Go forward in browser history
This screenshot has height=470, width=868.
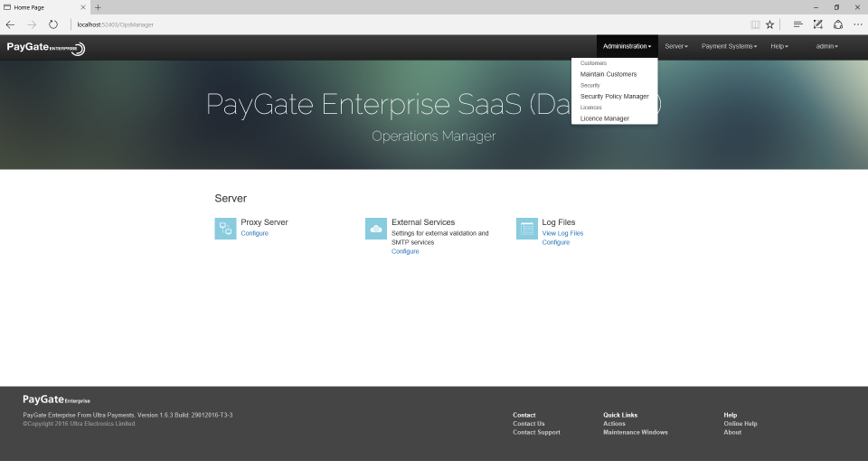[32, 24]
